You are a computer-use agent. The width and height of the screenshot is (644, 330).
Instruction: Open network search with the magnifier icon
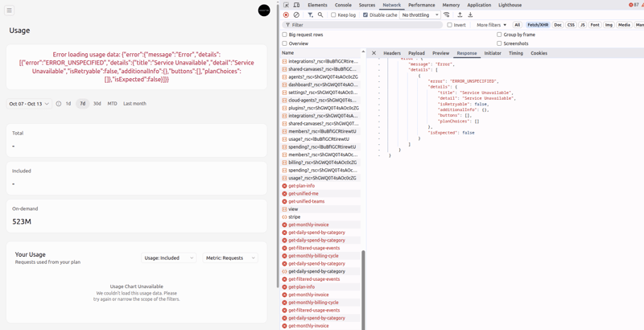pyautogui.click(x=320, y=14)
